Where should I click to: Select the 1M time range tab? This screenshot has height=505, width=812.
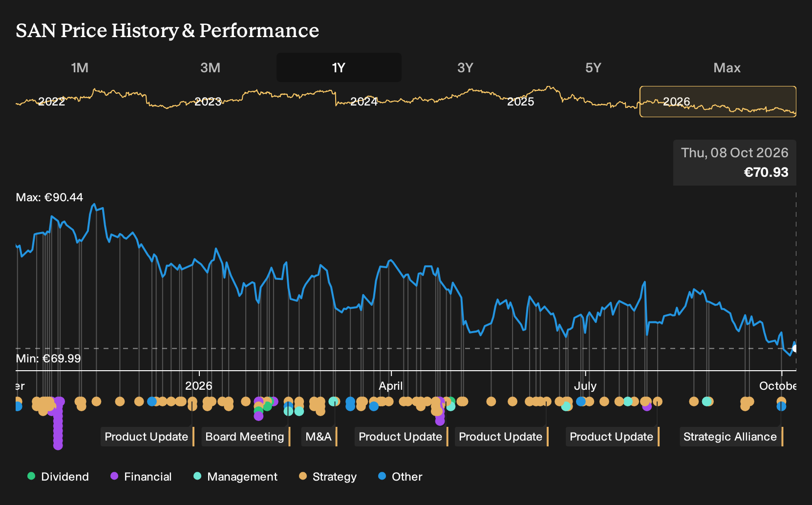pyautogui.click(x=80, y=68)
